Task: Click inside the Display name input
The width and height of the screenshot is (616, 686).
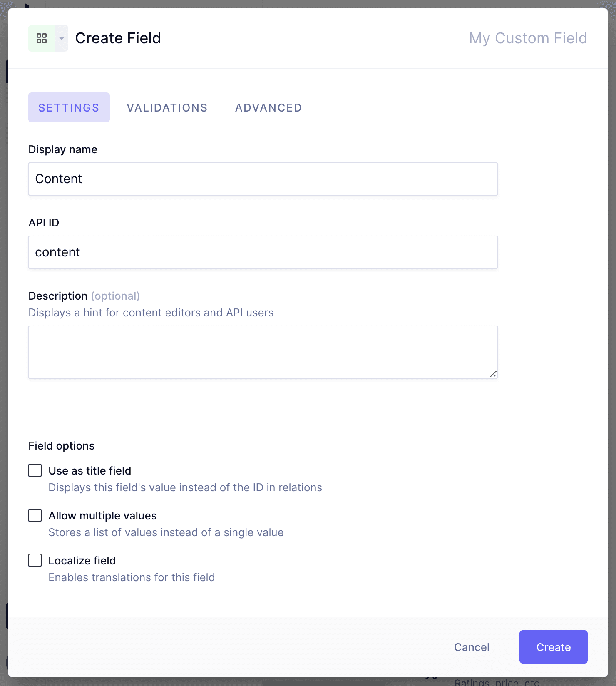Action: pyautogui.click(x=262, y=179)
